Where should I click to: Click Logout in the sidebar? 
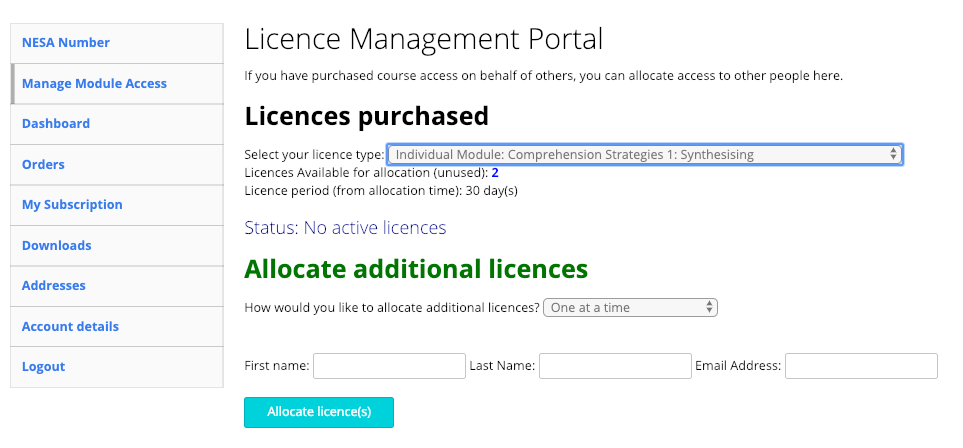tap(43, 367)
